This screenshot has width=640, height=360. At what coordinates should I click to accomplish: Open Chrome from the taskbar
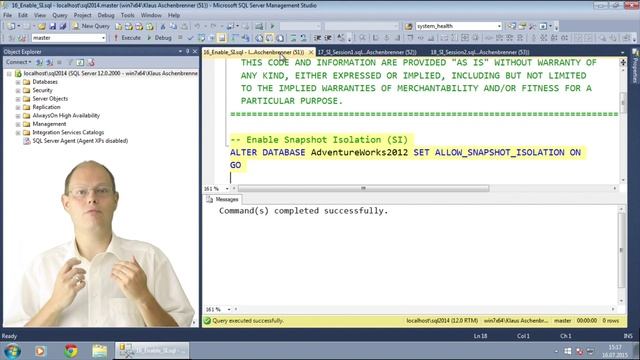pyautogui.click(x=71, y=351)
